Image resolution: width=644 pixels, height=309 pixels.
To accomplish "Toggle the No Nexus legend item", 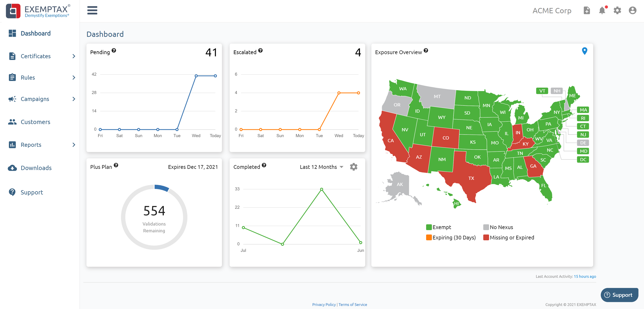I will pyautogui.click(x=498, y=227).
